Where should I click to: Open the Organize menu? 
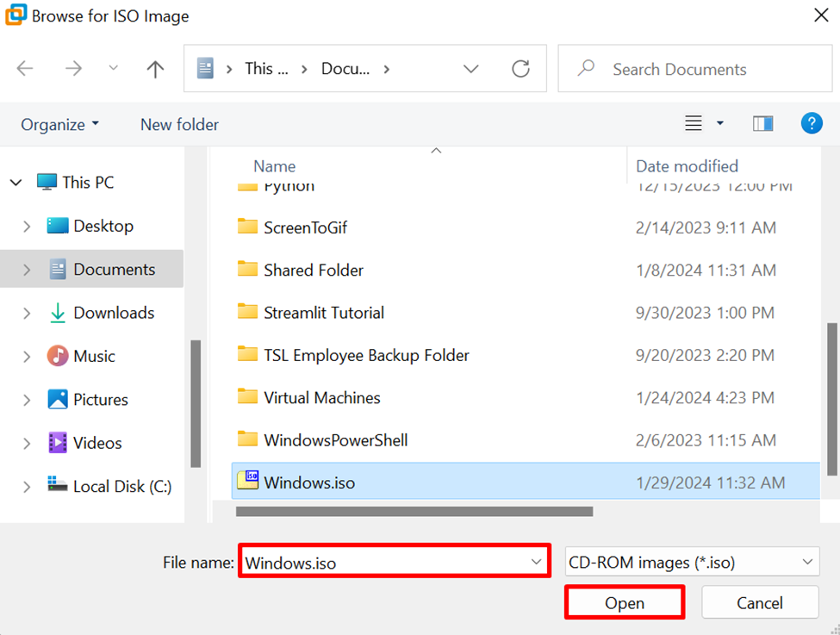click(x=59, y=124)
